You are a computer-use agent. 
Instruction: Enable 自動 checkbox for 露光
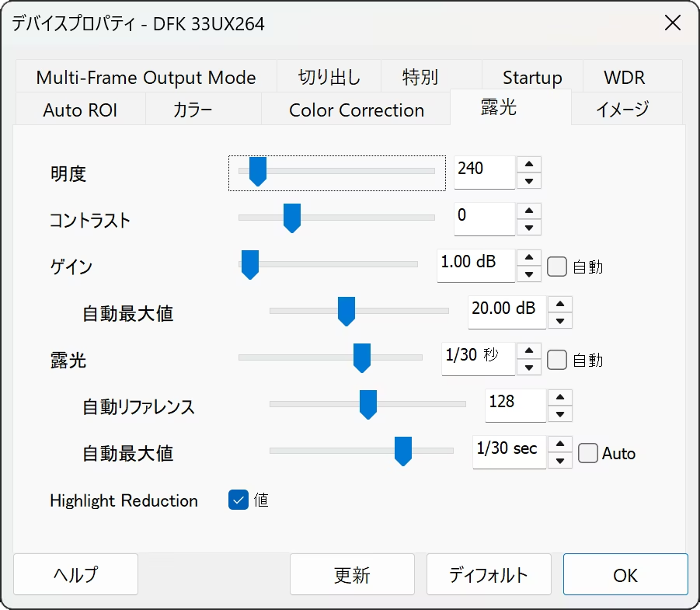coord(557,360)
